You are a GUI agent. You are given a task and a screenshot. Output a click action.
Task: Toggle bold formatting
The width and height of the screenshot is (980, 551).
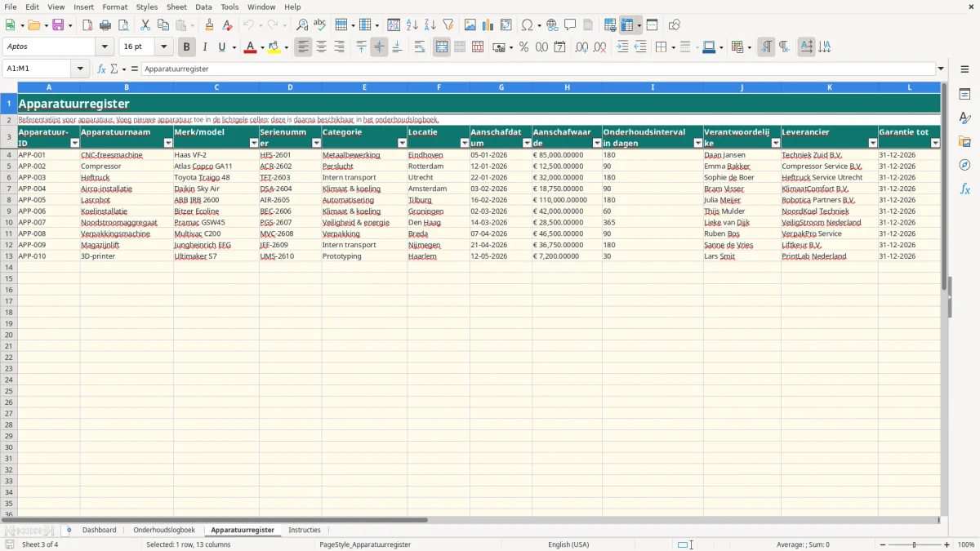[x=187, y=47]
